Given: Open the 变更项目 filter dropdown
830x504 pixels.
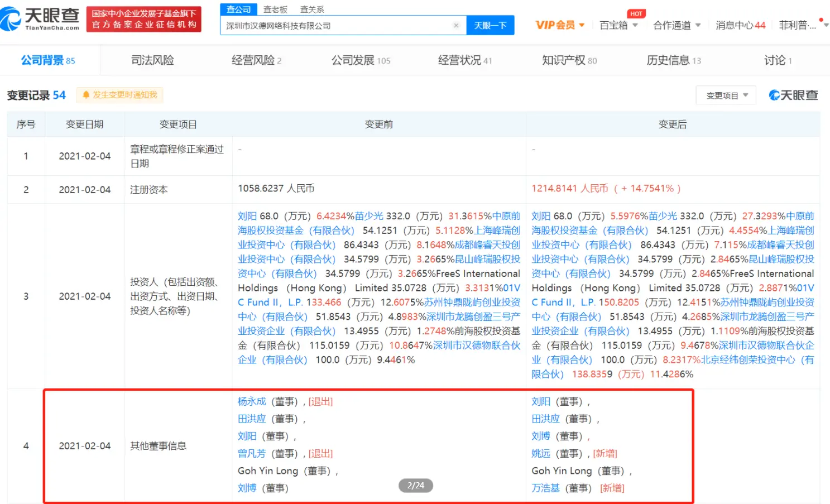Looking at the screenshot, I should (726, 95).
